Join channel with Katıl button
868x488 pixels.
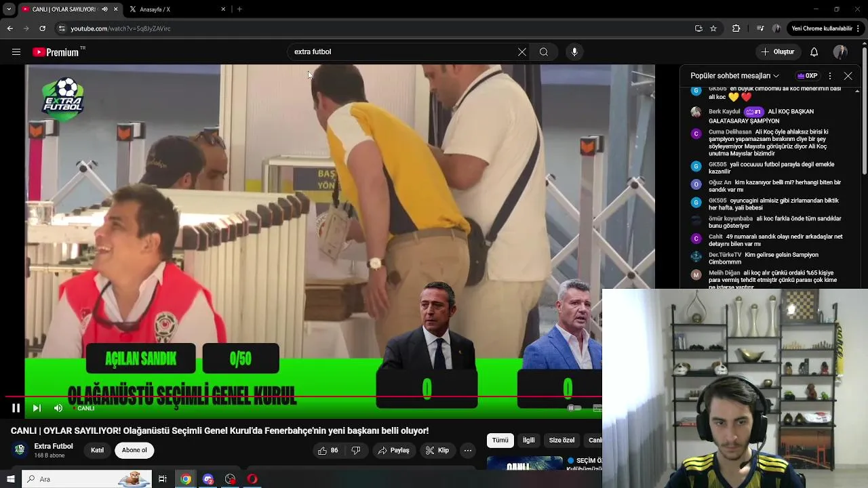coord(98,450)
